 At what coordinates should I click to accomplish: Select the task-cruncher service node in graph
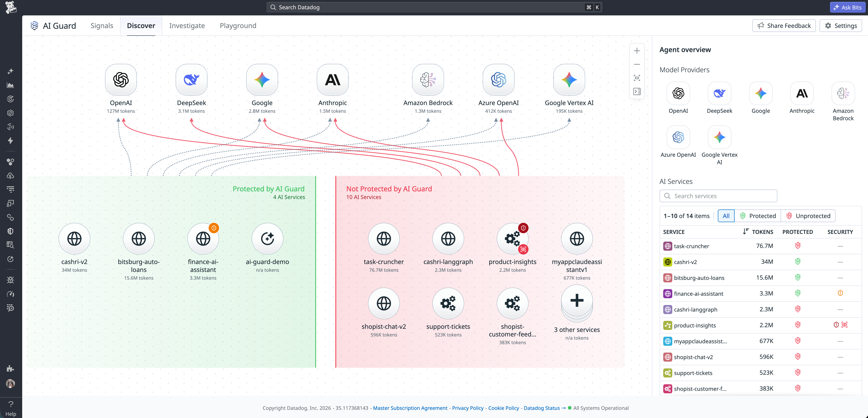click(x=383, y=239)
